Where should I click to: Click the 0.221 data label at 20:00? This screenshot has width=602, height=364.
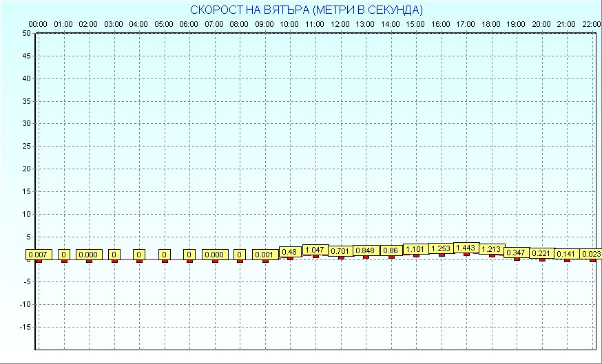click(x=541, y=253)
